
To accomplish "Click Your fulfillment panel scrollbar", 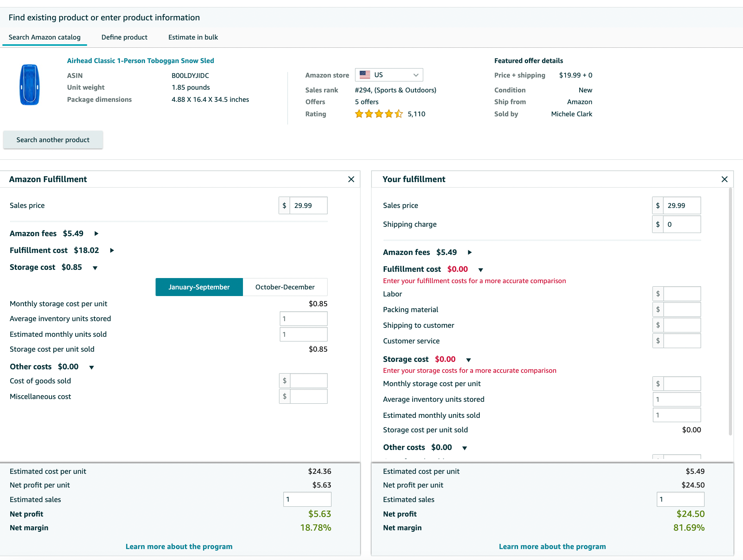I will [730, 312].
